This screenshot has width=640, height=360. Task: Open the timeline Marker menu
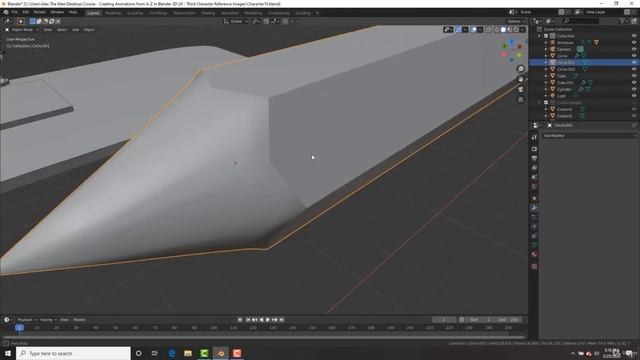pyautogui.click(x=79, y=320)
